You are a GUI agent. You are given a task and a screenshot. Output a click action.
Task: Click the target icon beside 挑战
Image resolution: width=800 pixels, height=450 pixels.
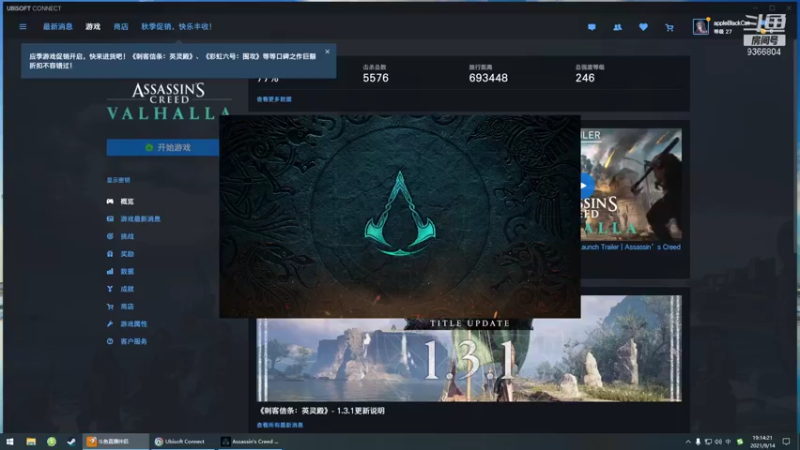pos(110,236)
